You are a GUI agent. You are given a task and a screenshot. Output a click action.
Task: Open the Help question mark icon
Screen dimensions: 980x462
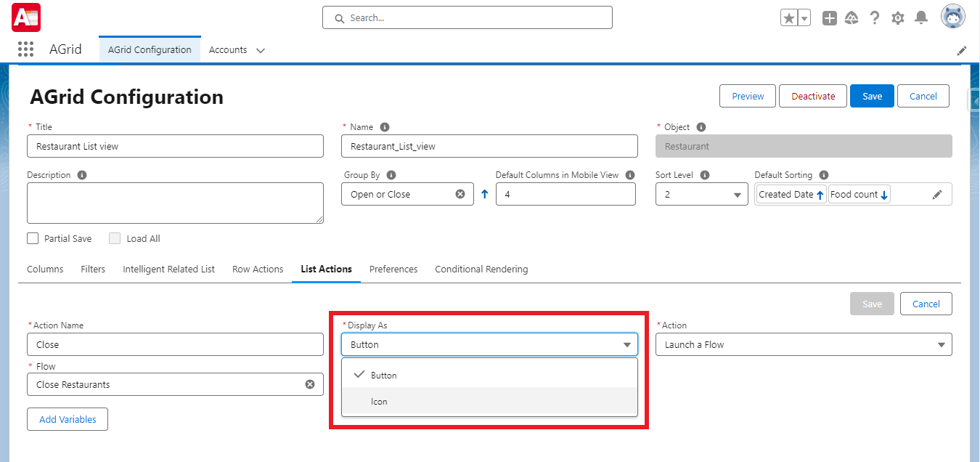pyautogui.click(x=875, y=18)
